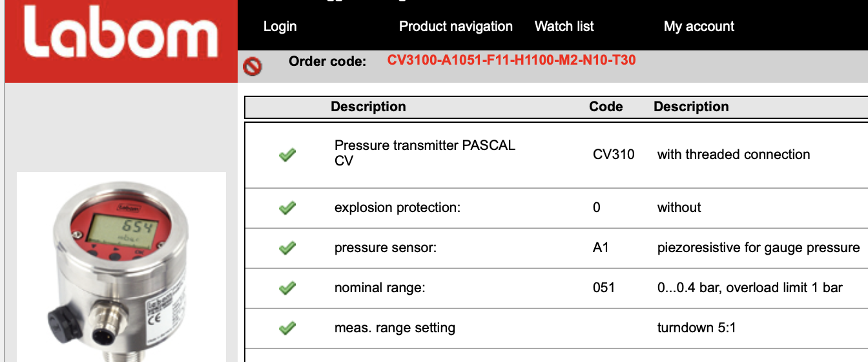The height and width of the screenshot is (362, 868).
Task: Click the green checkmark for explosion protection
Action: 287,208
